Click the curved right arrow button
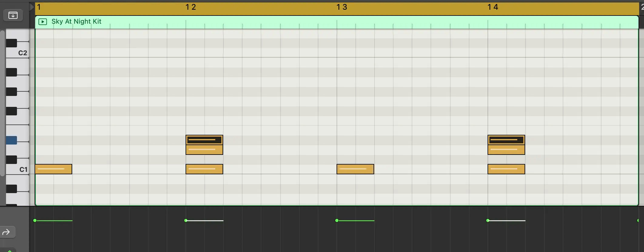644x252 pixels. point(7,232)
